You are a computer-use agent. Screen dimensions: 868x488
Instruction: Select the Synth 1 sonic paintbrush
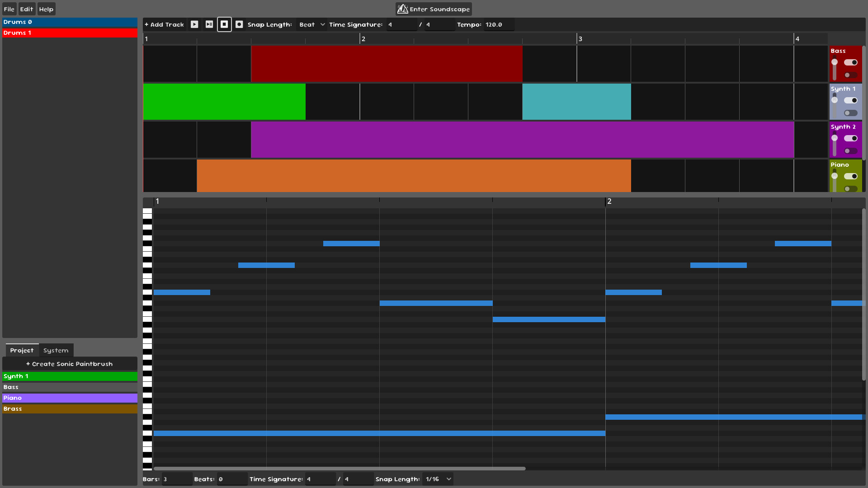coord(69,376)
